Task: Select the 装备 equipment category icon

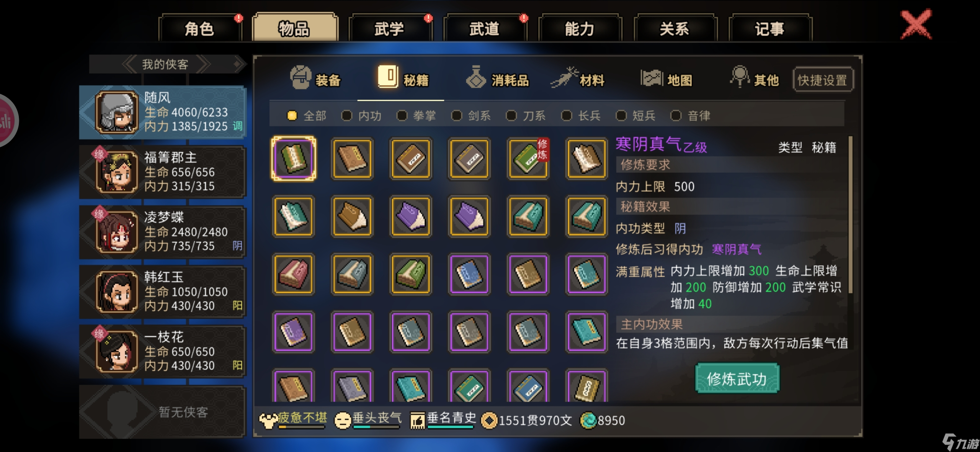Action: coord(300,77)
